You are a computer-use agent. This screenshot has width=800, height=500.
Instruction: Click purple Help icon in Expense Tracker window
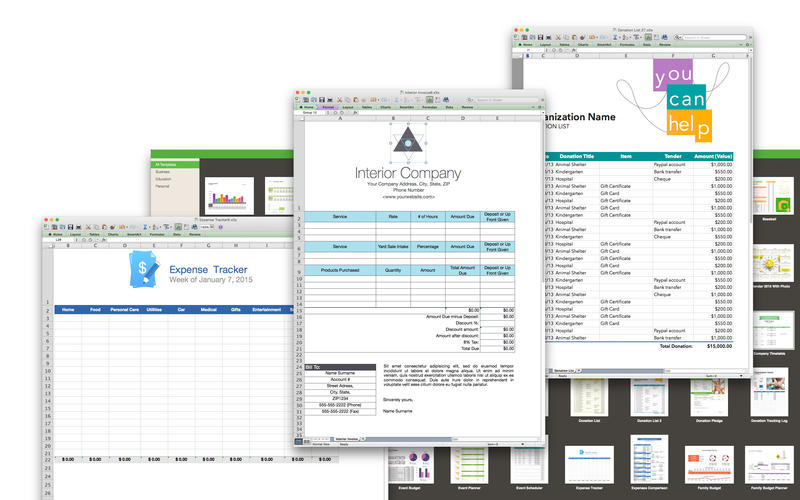pyautogui.click(x=220, y=227)
